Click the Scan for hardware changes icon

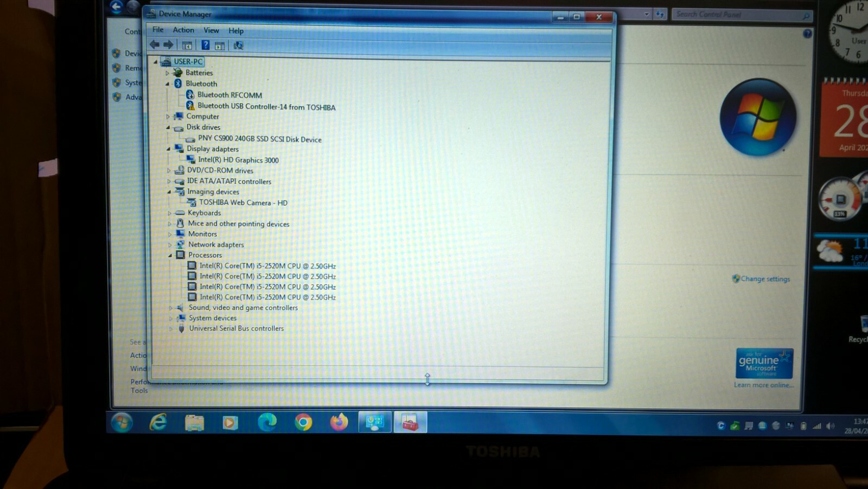point(238,46)
